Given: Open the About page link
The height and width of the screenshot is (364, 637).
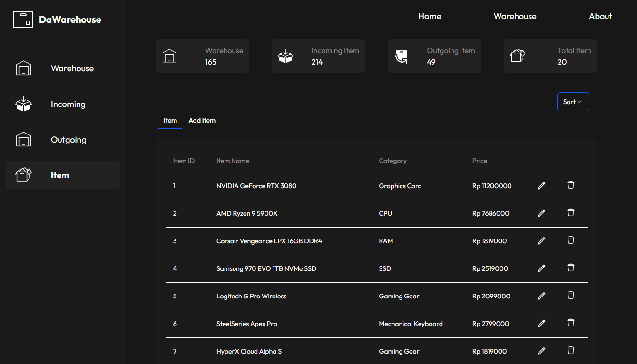Looking at the screenshot, I should (x=600, y=16).
